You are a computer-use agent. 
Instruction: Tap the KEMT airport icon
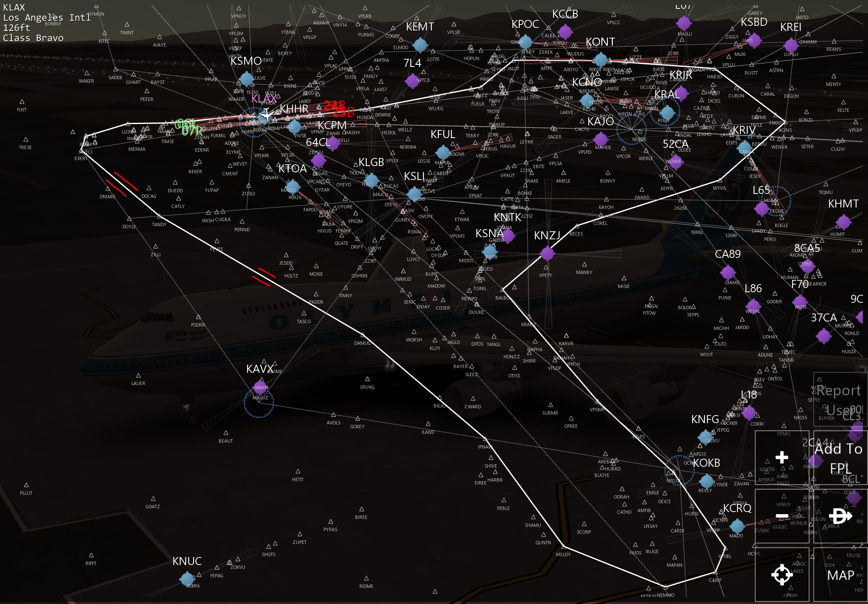pyautogui.click(x=420, y=44)
